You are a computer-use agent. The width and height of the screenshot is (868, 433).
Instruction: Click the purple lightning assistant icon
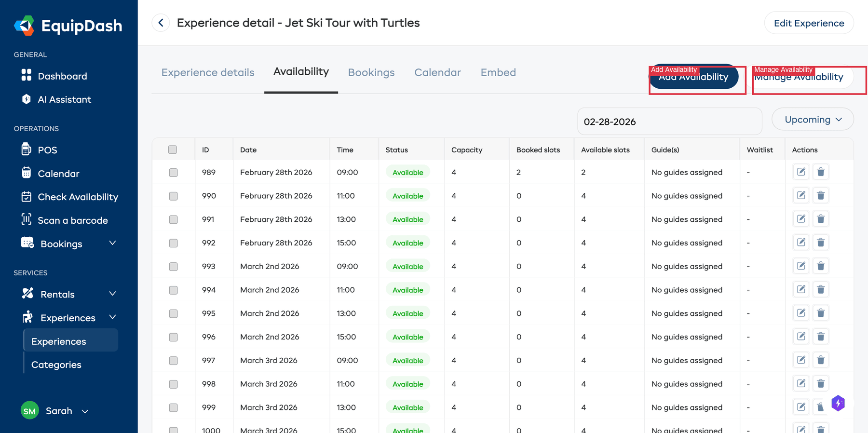click(x=838, y=403)
